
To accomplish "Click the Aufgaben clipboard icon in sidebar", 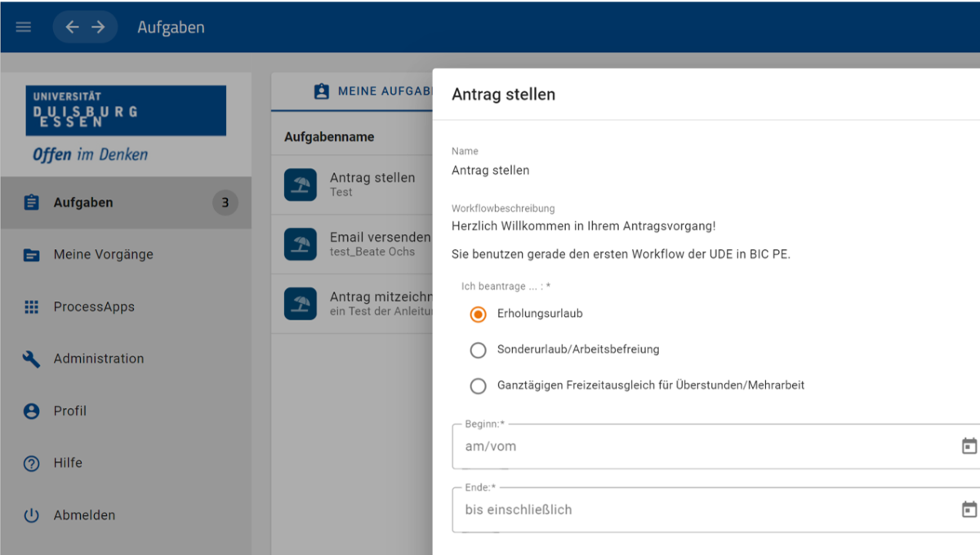I will 32,202.
